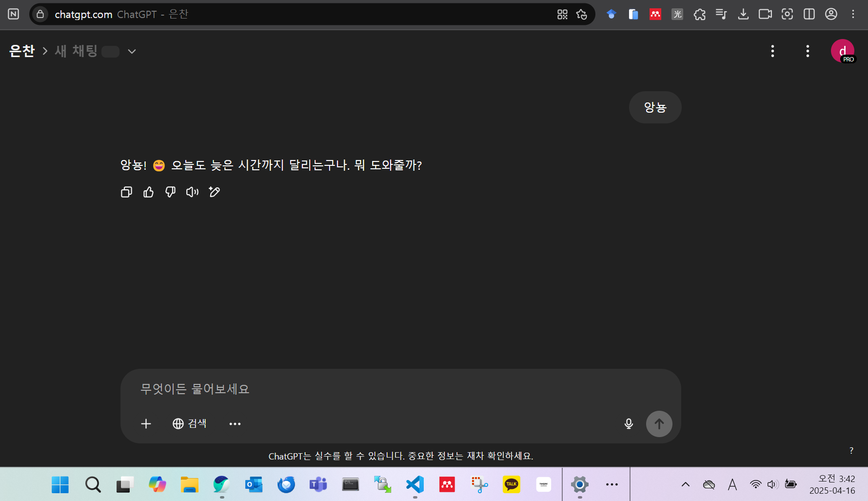The width and height of the screenshot is (868, 501).
Task: Start voice dictation with microphone
Action: [629, 423]
